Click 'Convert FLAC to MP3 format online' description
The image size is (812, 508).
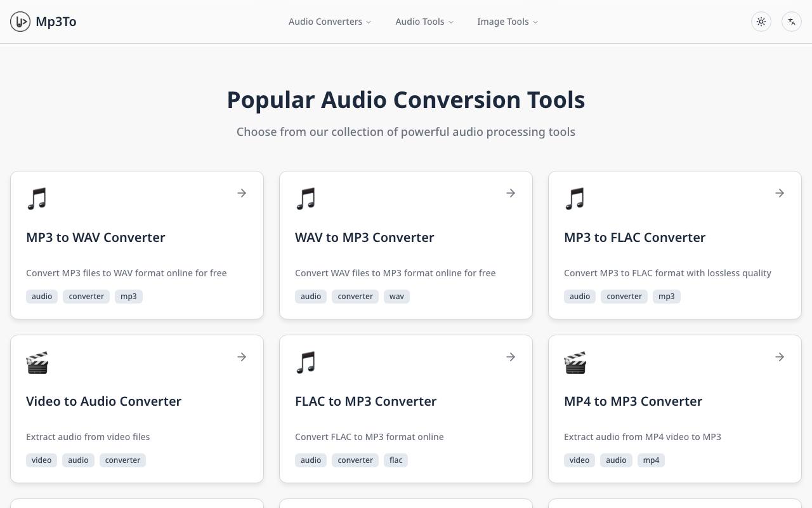369,437
